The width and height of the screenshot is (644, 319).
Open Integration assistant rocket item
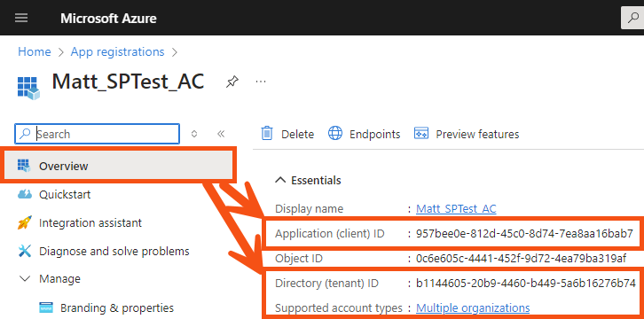click(80, 222)
